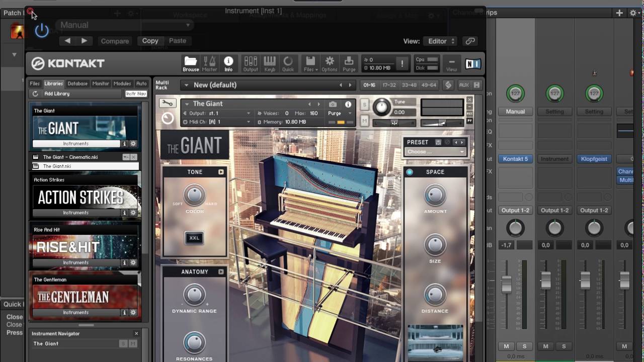
Task: Save preset with the disk icon
Action: pos(438,142)
